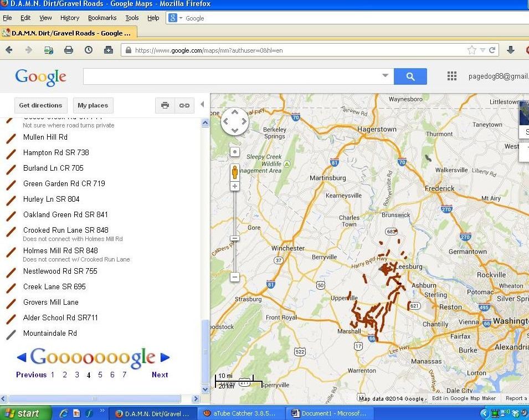This screenshot has width=529, height=420.
Task: Open the Bookmarks menu
Action: point(102,18)
